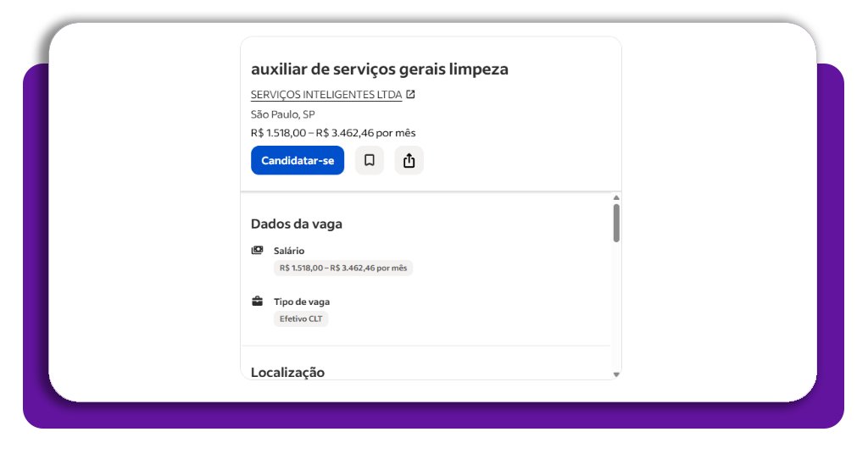Share the job posting icon
This screenshot has height=454, width=868.
(409, 160)
